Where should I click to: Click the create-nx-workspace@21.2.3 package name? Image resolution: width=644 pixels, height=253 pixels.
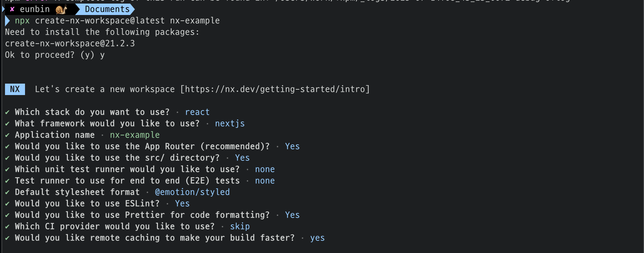pos(70,44)
